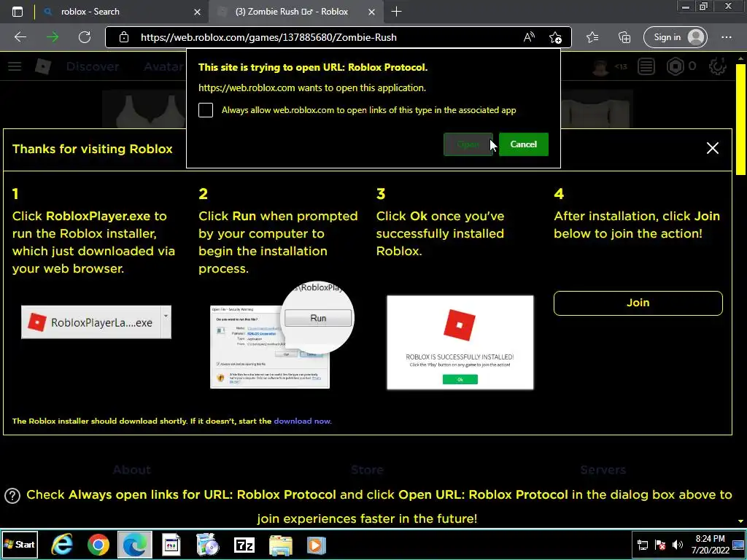747x560 pixels.
Task: Open the Roblox settings gear icon
Action: pos(718,66)
